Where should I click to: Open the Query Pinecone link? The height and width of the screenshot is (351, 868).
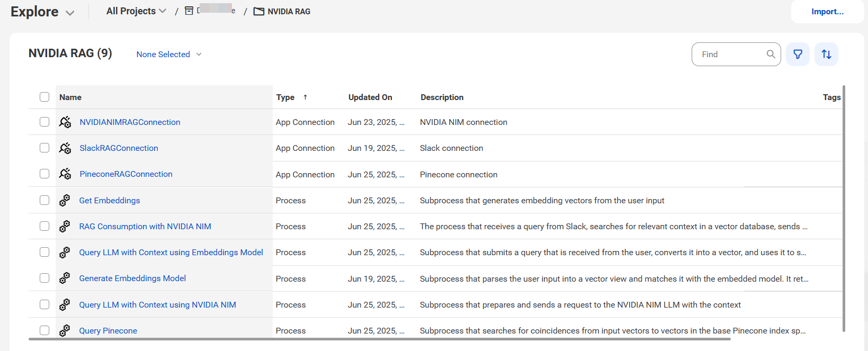(108, 331)
